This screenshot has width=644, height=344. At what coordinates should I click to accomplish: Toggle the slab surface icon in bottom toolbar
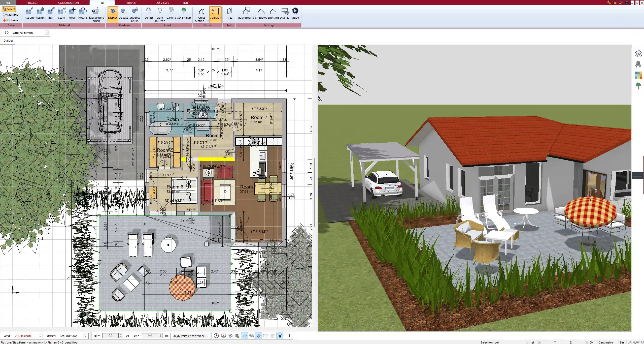click(259, 336)
